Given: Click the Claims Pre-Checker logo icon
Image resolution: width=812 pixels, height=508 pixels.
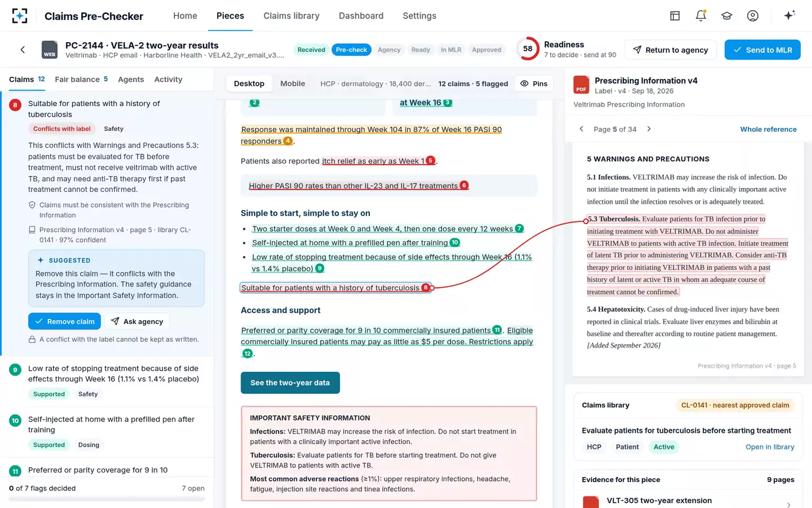Looking at the screenshot, I should click(x=20, y=16).
